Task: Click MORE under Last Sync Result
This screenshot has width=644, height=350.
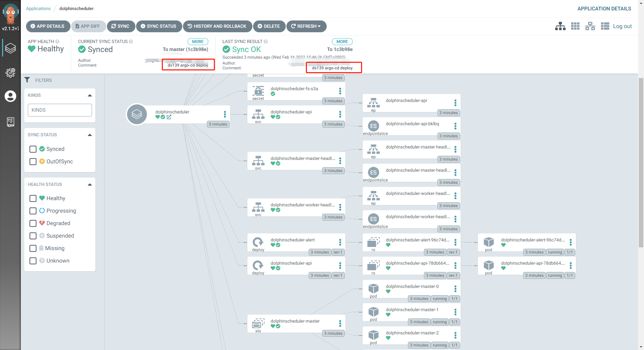Action: coord(342,42)
